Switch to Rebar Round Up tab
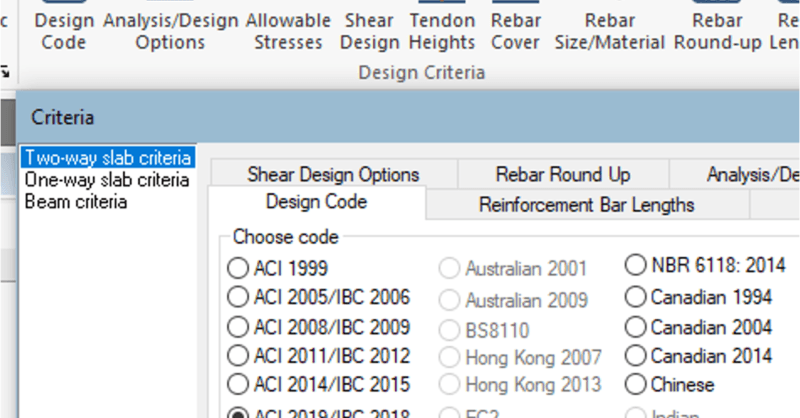The height and width of the screenshot is (418, 800). click(562, 174)
